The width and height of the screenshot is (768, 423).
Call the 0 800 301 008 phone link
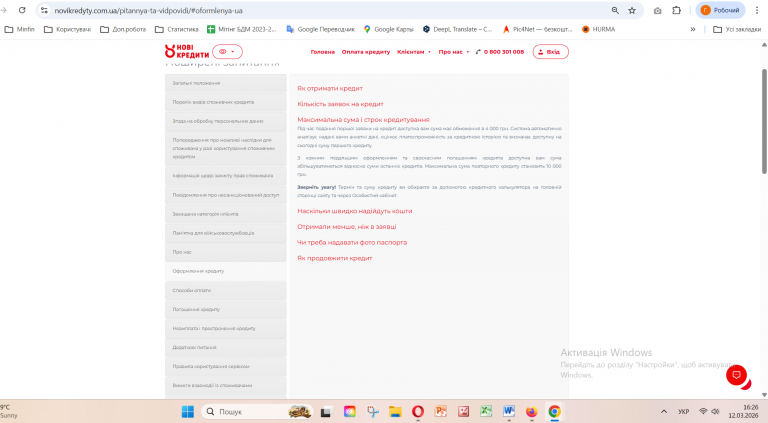pyautogui.click(x=500, y=52)
